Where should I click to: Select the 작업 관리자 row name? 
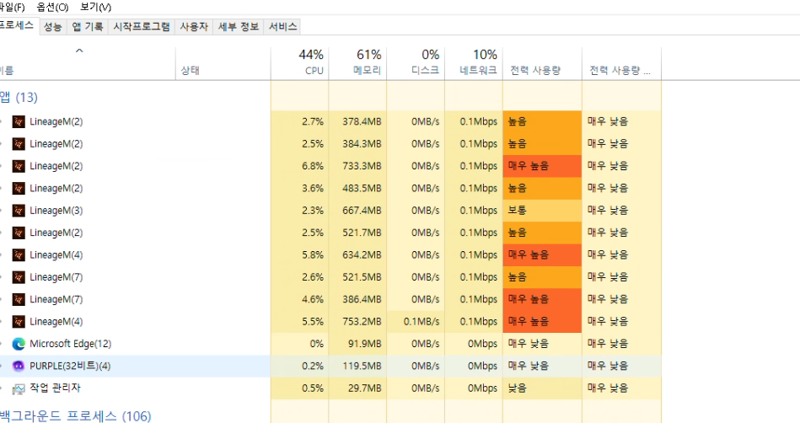55,388
